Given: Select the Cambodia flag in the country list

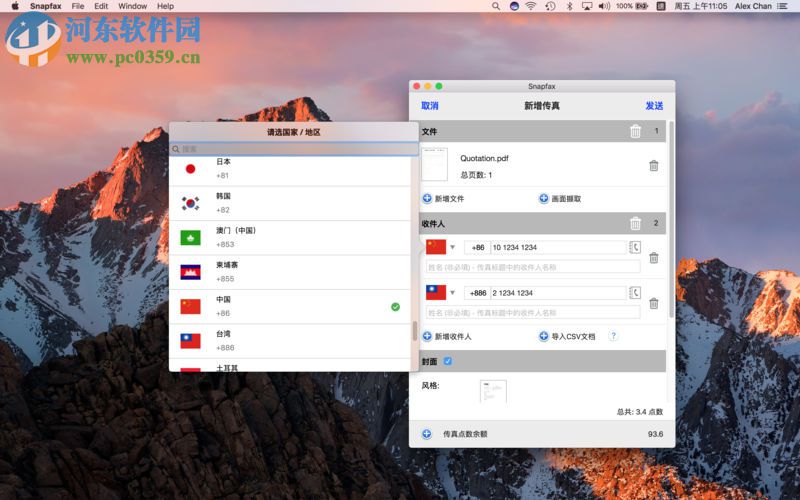Looking at the screenshot, I should click(190, 272).
